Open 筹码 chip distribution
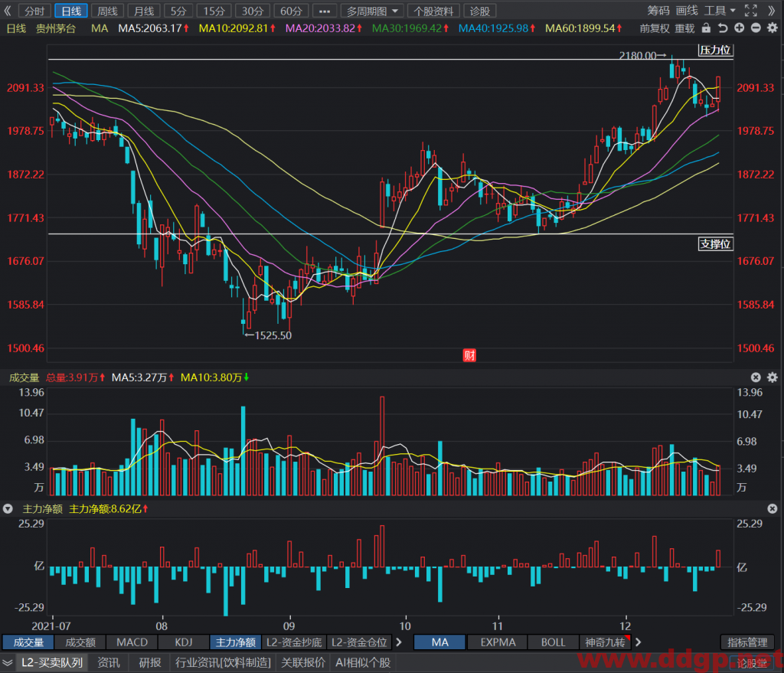The height and width of the screenshot is (673, 784). [658, 11]
